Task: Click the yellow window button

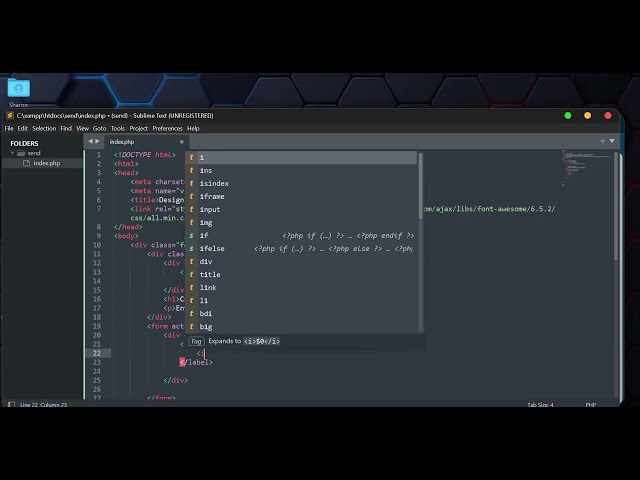Action: coord(588,116)
